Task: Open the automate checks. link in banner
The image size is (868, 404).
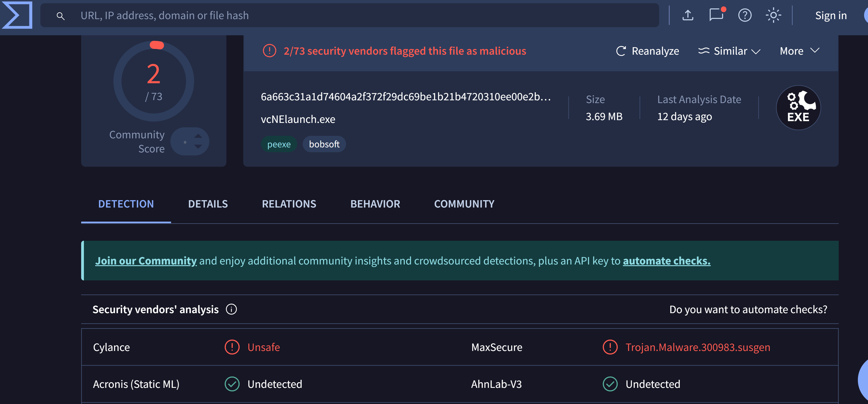Action: pos(667,261)
